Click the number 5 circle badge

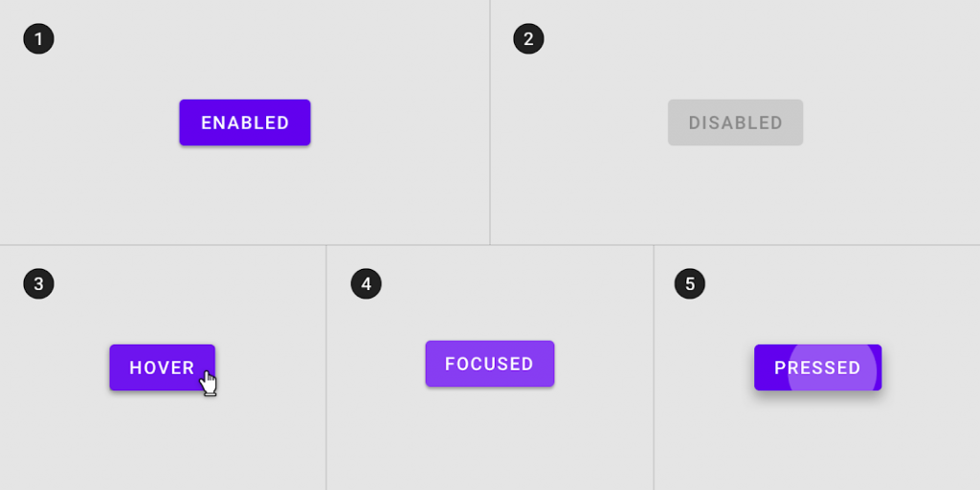point(690,283)
